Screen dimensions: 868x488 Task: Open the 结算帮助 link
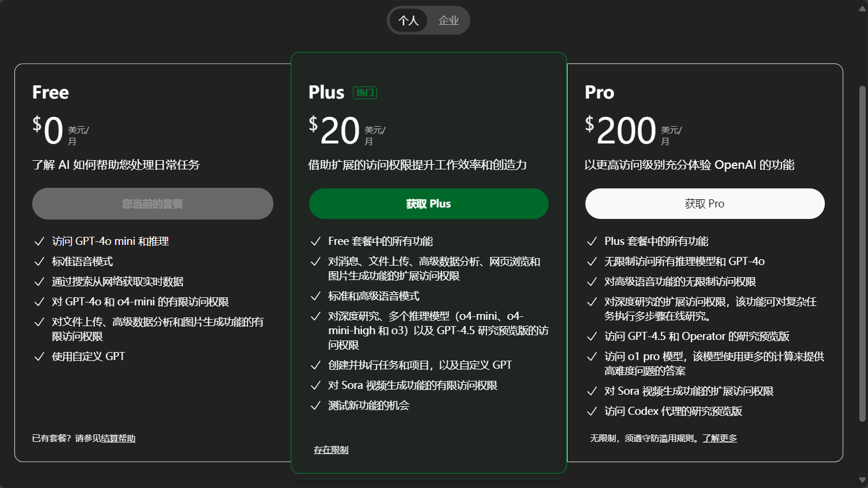point(118,438)
